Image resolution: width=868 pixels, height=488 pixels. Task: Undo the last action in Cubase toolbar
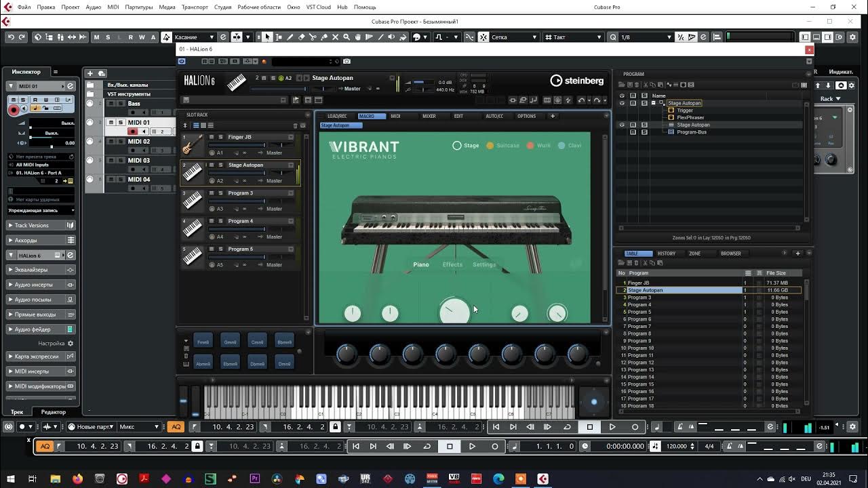coord(11,37)
